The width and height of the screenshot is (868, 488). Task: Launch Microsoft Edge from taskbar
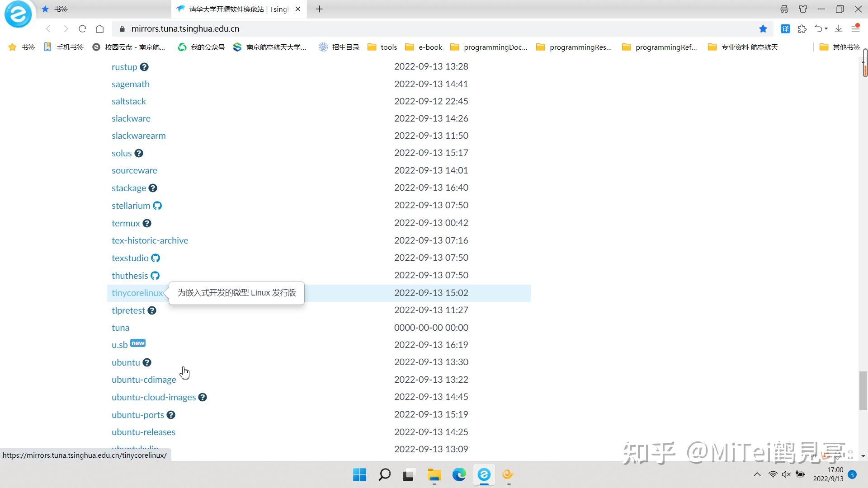point(459,474)
